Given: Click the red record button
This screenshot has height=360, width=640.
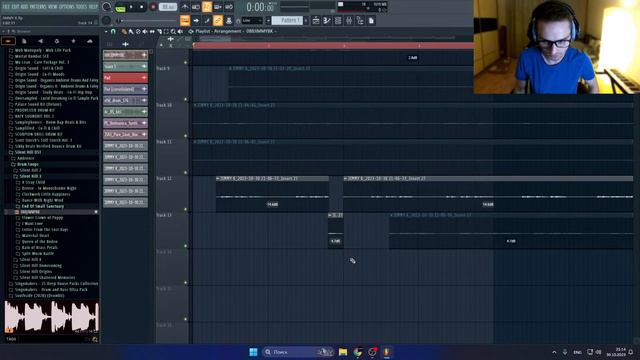Looking at the screenshot, I should pos(153,7).
